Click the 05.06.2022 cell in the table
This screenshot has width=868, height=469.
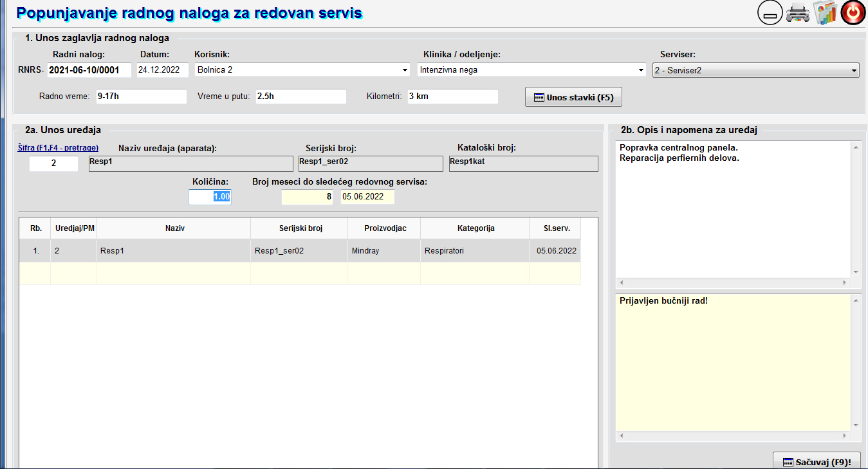pyautogui.click(x=555, y=251)
